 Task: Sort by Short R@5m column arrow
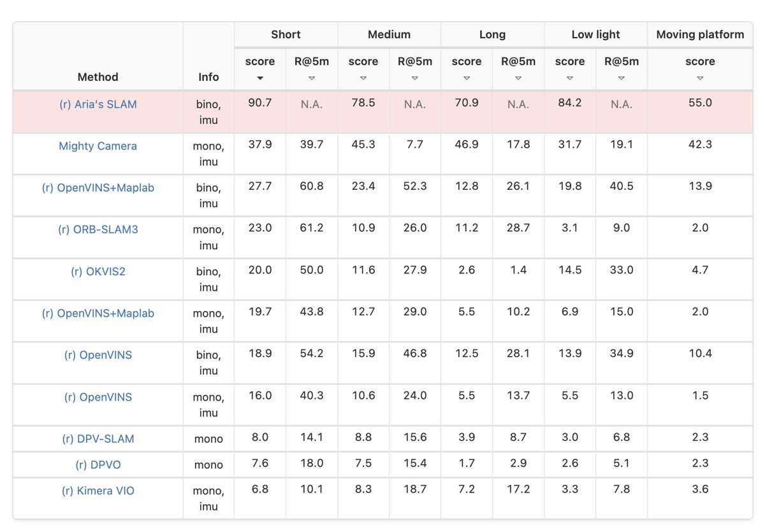pyautogui.click(x=312, y=78)
